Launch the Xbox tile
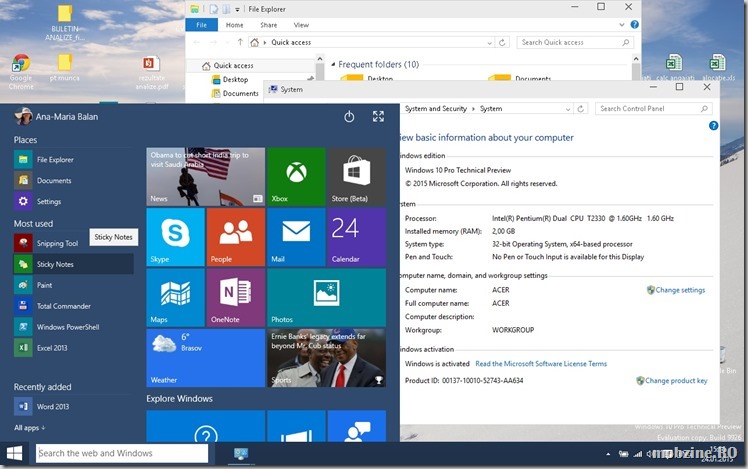 coord(296,177)
